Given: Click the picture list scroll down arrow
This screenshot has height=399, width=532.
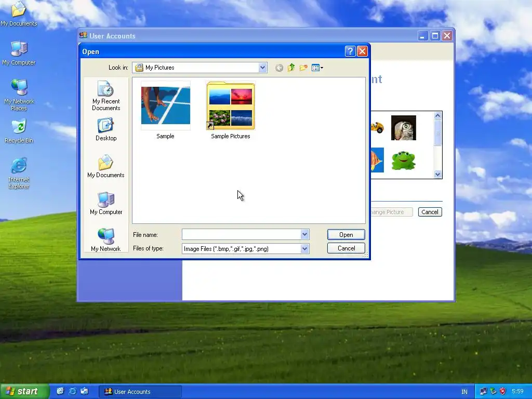Looking at the screenshot, I should coord(437,175).
